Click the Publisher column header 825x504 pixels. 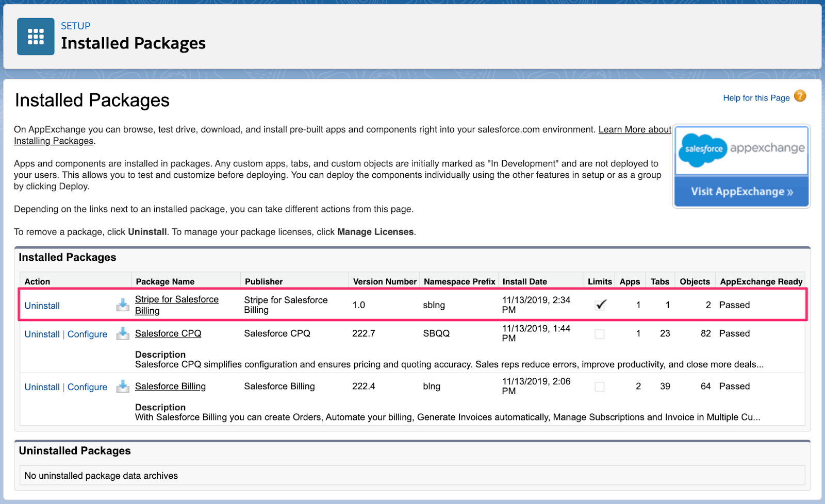264,281
